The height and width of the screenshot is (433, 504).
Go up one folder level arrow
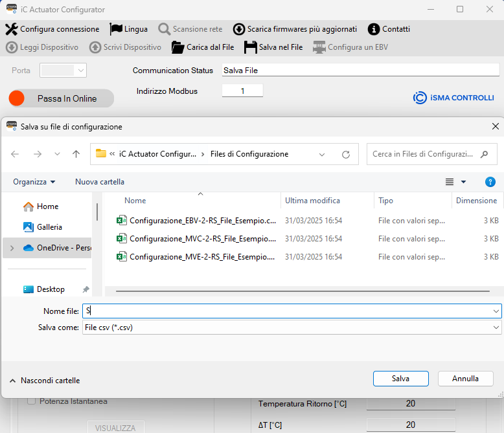click(x=76, y=155)
